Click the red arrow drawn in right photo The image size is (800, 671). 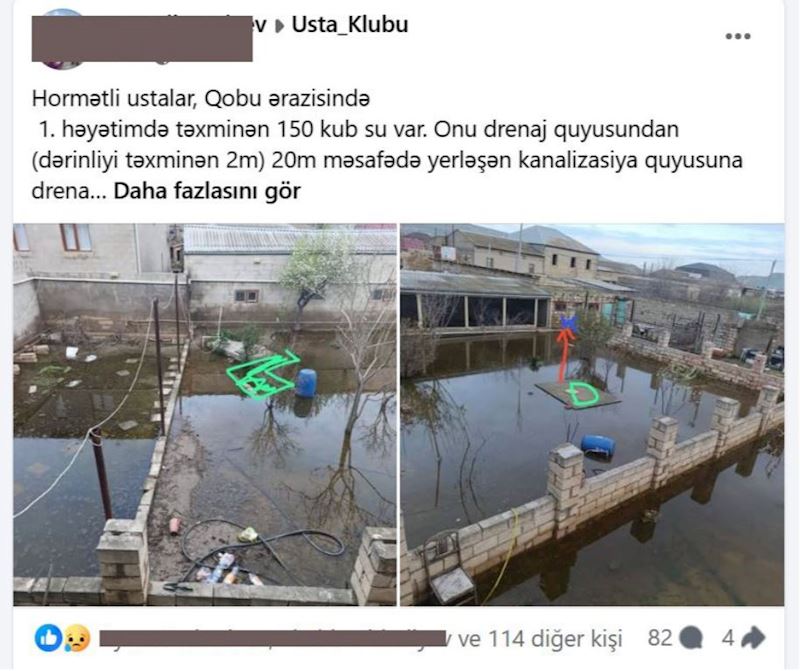[x=564, y=355]
